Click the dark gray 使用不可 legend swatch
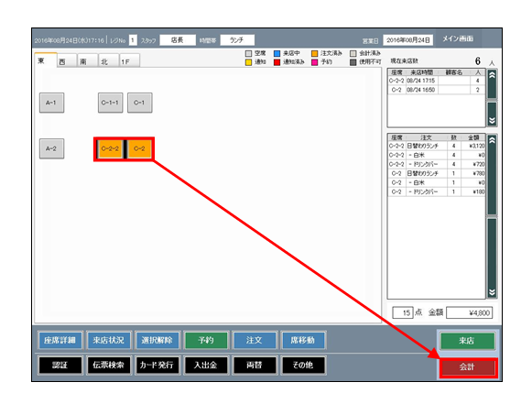This screenshot has height=404, width=532. pyautogui.click(x=353, y=62)
